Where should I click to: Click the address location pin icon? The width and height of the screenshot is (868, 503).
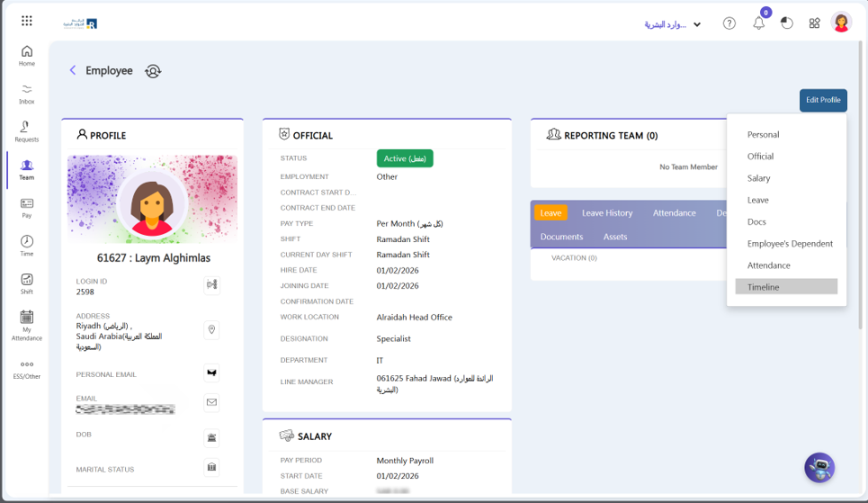(x=212, y=329)
